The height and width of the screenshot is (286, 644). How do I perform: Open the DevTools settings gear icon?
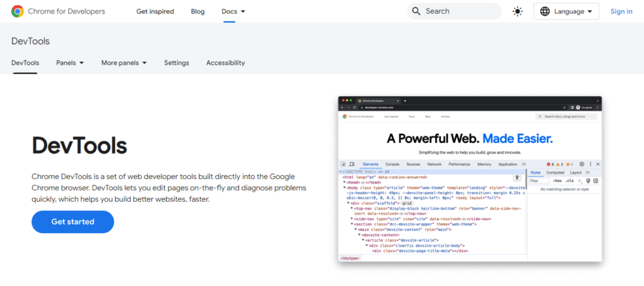[x=582, y=164]
